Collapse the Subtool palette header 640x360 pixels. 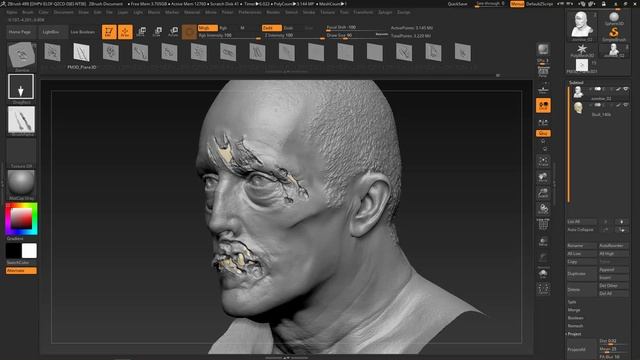[576, 82]
